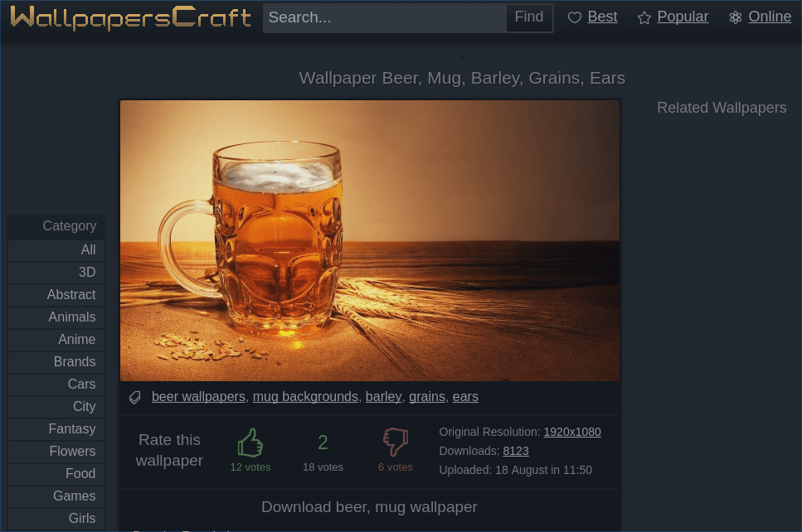This screenshot has width=802, height=532.
Task: Open the beer wallpapers tag
Action: [x=198, y=396]
